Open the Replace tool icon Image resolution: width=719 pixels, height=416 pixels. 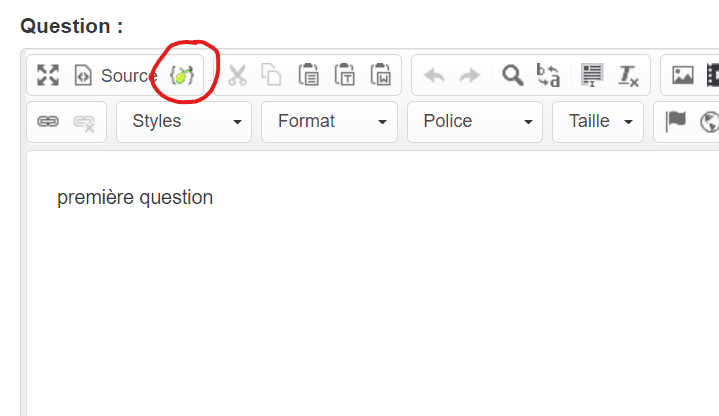tap(548, 75)
